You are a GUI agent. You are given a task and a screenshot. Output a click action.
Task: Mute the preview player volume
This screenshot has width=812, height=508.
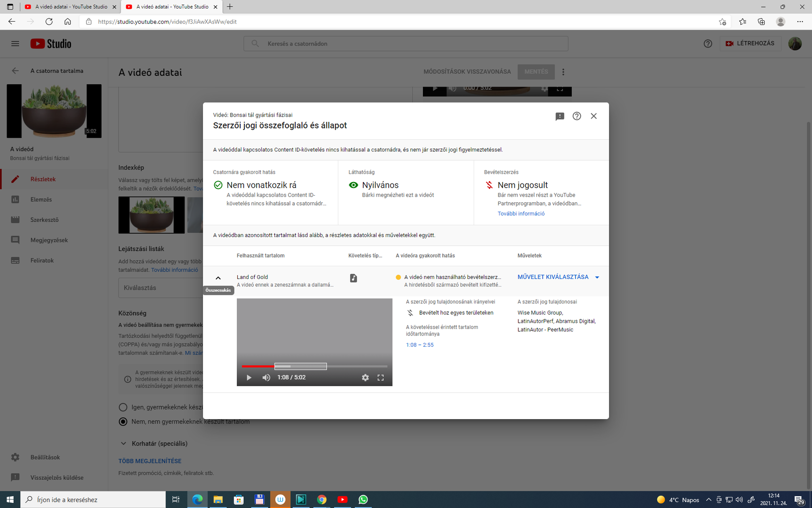[x=266, y=378]
